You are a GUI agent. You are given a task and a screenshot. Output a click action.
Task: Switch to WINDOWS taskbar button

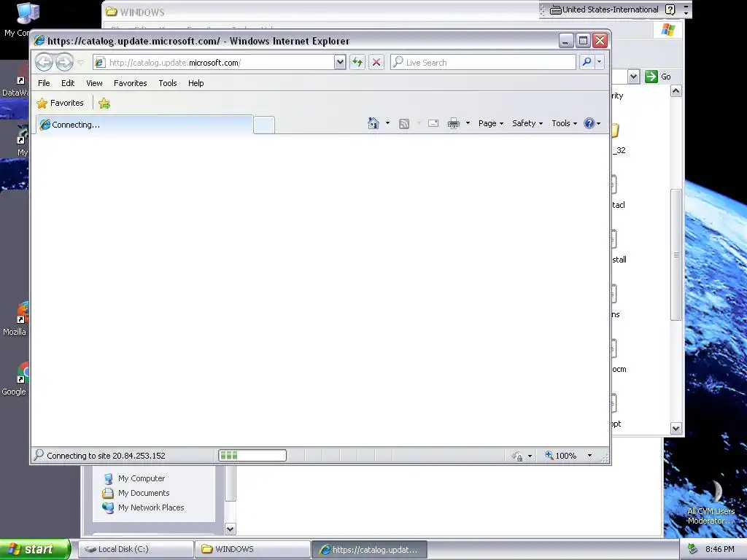point(252,549)
